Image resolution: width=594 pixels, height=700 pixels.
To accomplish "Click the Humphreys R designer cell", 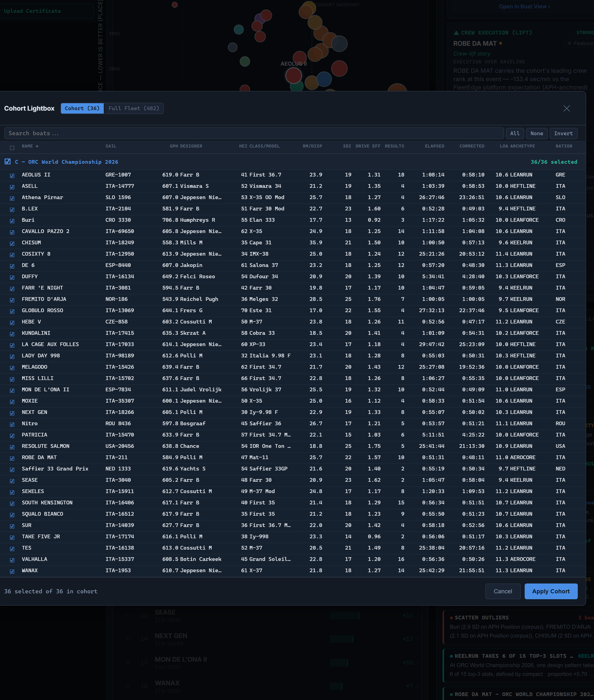I will tap(198, 220).
